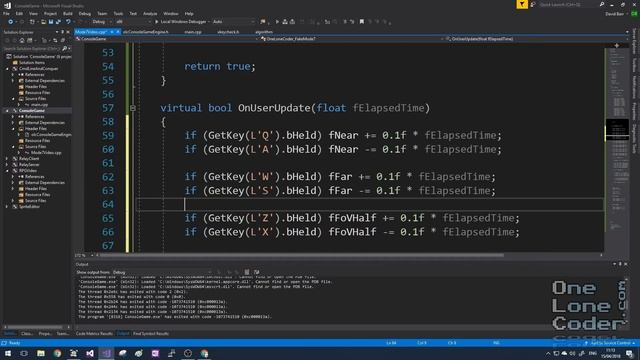Switch to the algorithm editor tab

pyautogui.click(x=264, y=31)
